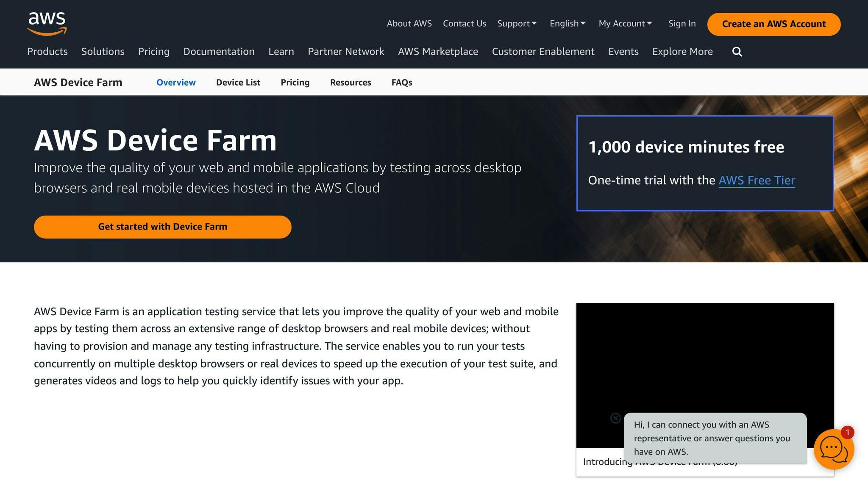Switch to the Device Farm Pricing tab
The image size is (868, 488).
point(295,83)
